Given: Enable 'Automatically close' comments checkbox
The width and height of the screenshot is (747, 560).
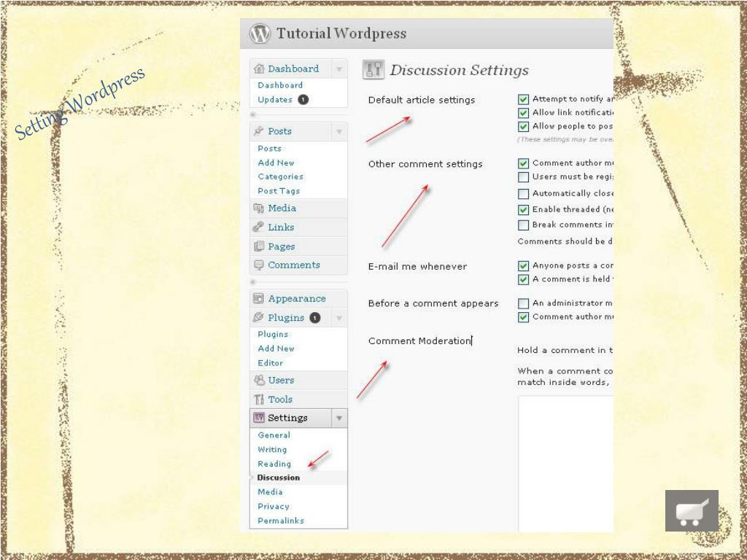Looking at the screenshot, I should tap(523, 194).
